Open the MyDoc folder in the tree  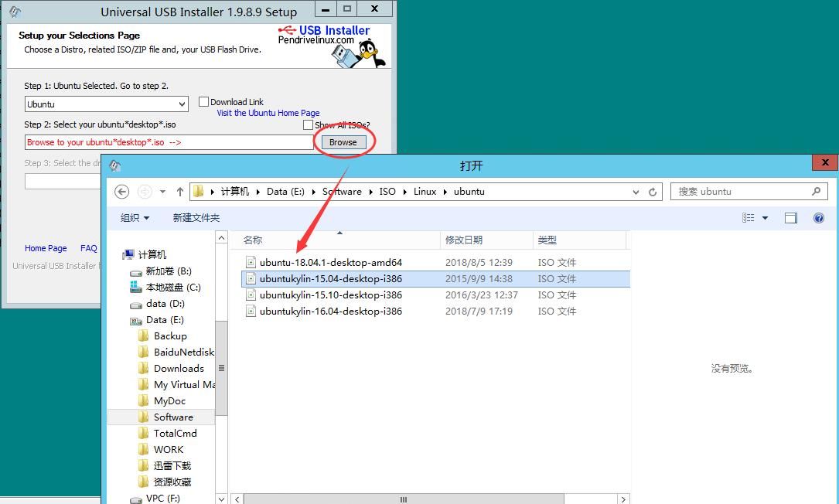169,400
